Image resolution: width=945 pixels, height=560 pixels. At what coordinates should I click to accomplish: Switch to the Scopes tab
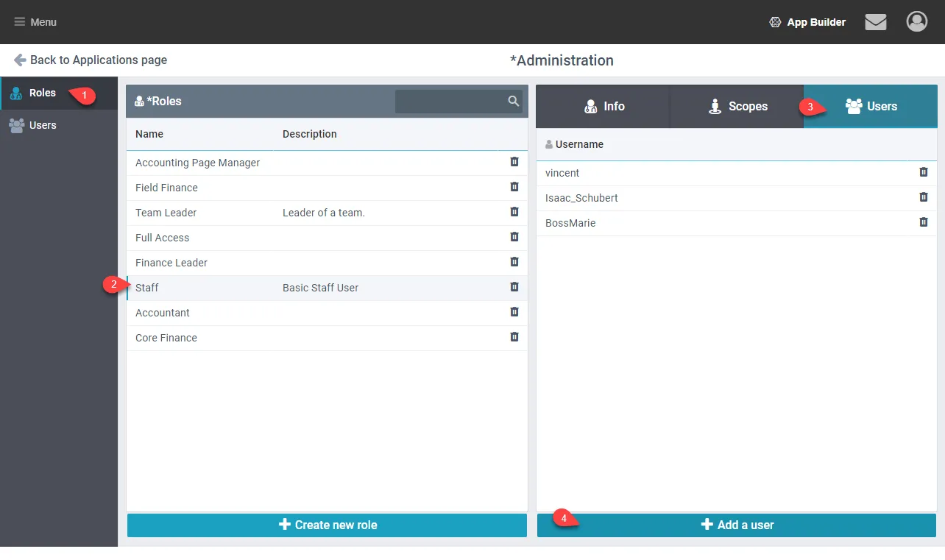(x=737, y=107)
